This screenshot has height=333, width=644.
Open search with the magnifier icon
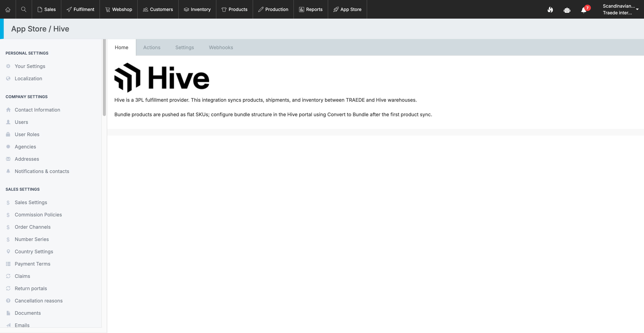[24, 9]
